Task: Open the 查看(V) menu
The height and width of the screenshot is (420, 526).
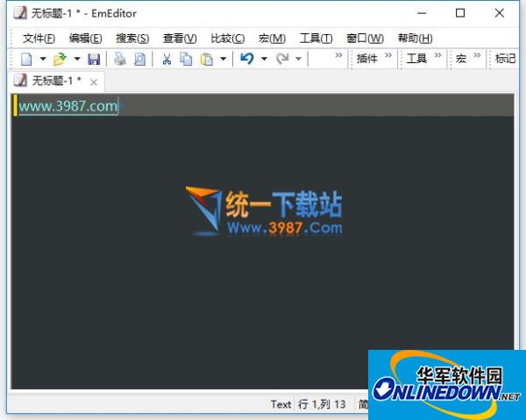Action: (180, 39)
